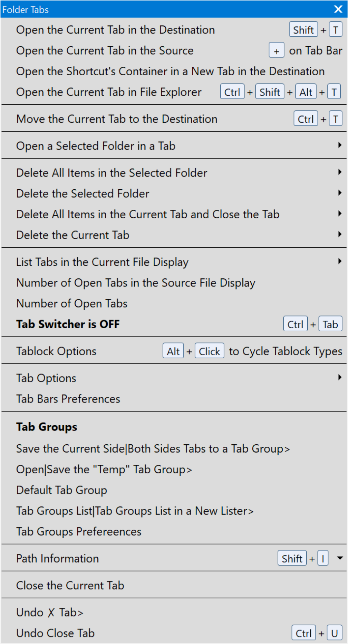
Task: Click Undo Close Tab
Action: (x=174, y=633)
